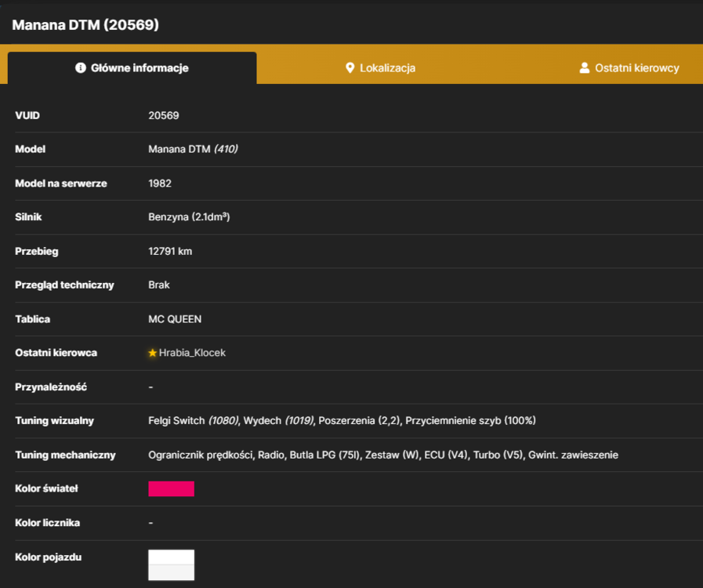Switch to the Lokalizacja tab
The width and height of the screenshot is (703, 588).
(381, 67)
